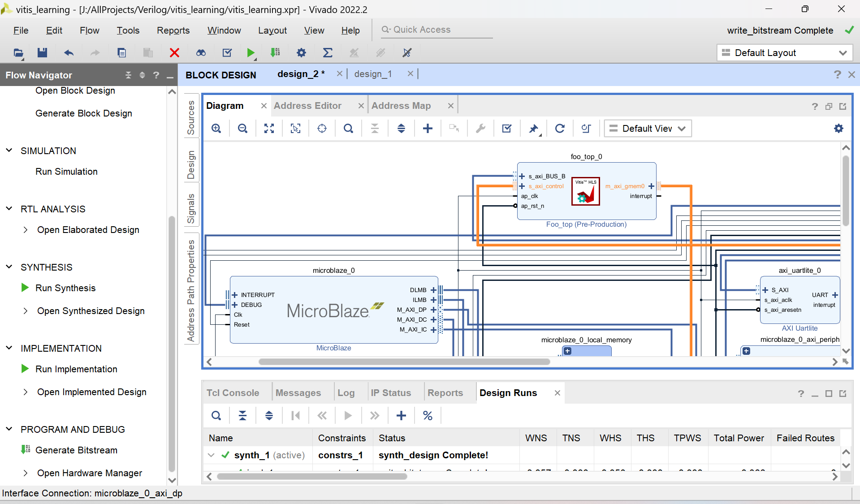860x504 pixels.
Task: Expand microblaze_0_local_memory hierarchy block
Action: 568,351
